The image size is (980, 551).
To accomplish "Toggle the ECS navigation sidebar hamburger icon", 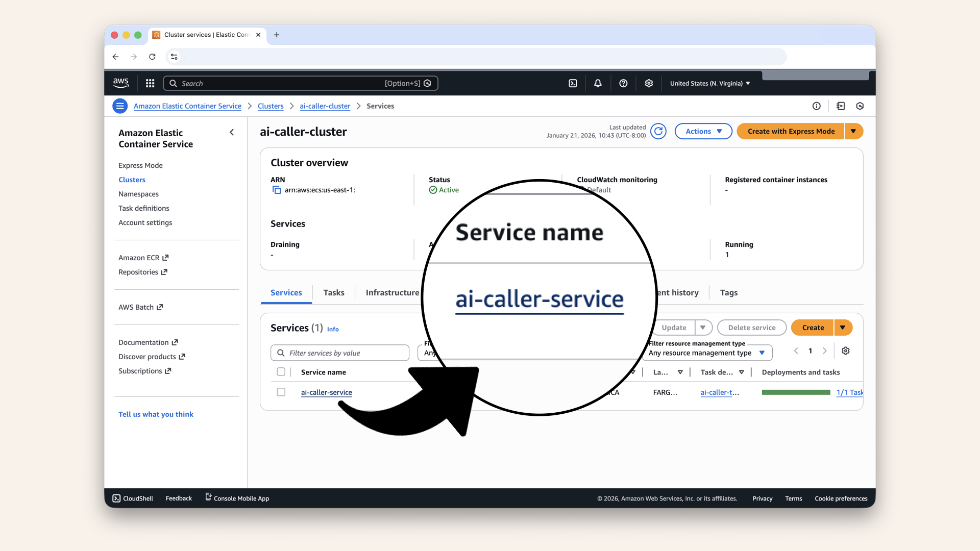I will coord(119,106).
